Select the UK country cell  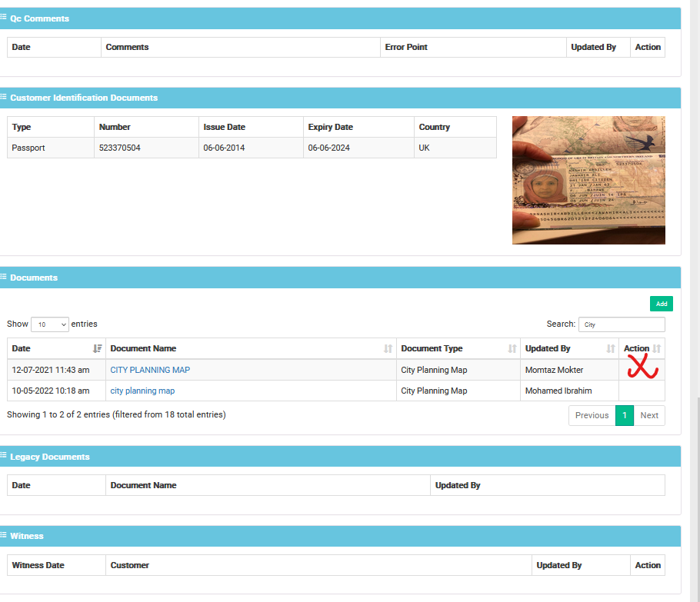tap(455, 148)
